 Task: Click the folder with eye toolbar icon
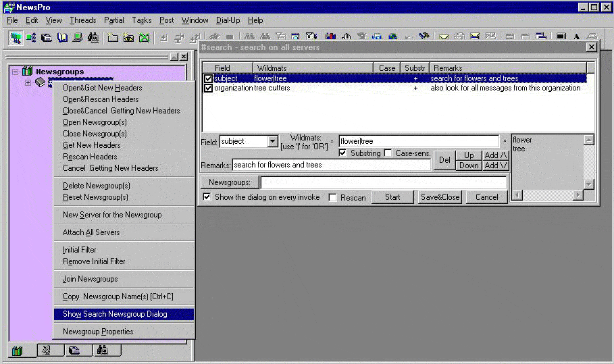[x=128, y=38]
